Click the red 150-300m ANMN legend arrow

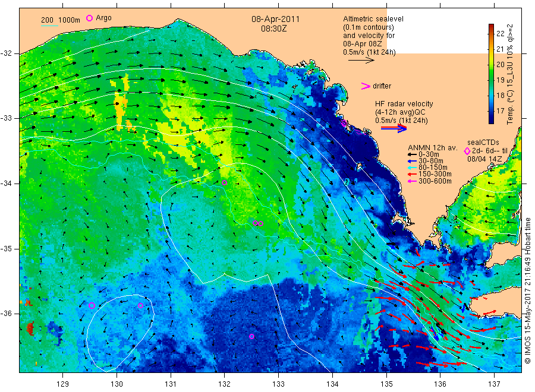(412, 175)
